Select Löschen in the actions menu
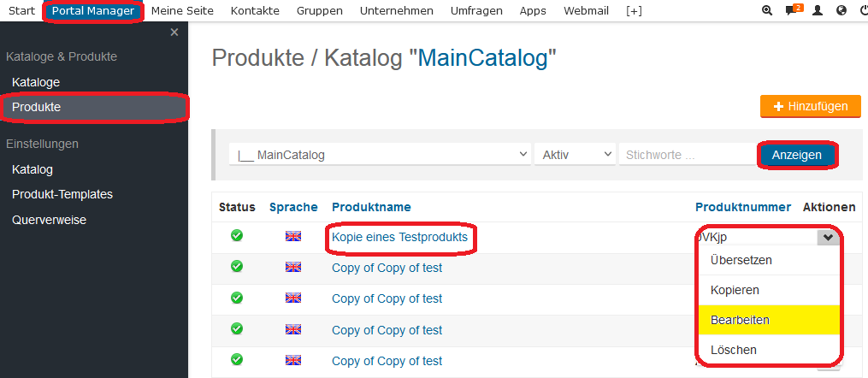Image resolution: width=868 pixels, height=378 pixels. 734,350
